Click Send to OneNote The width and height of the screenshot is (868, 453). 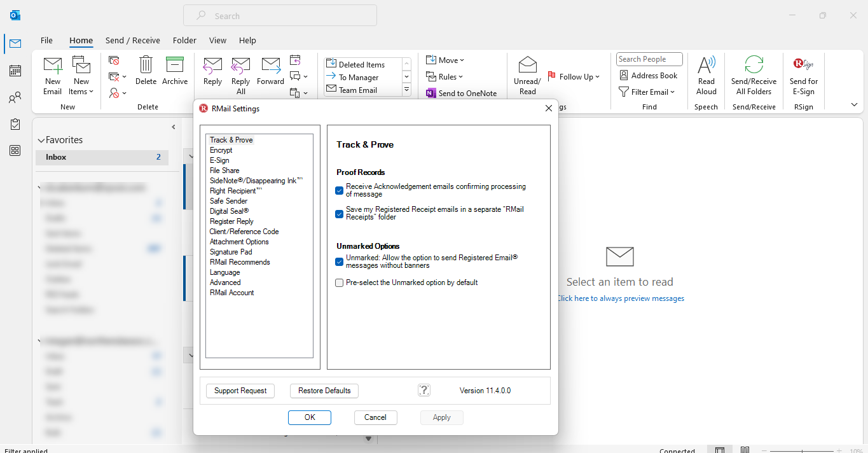tap(462, 93)
